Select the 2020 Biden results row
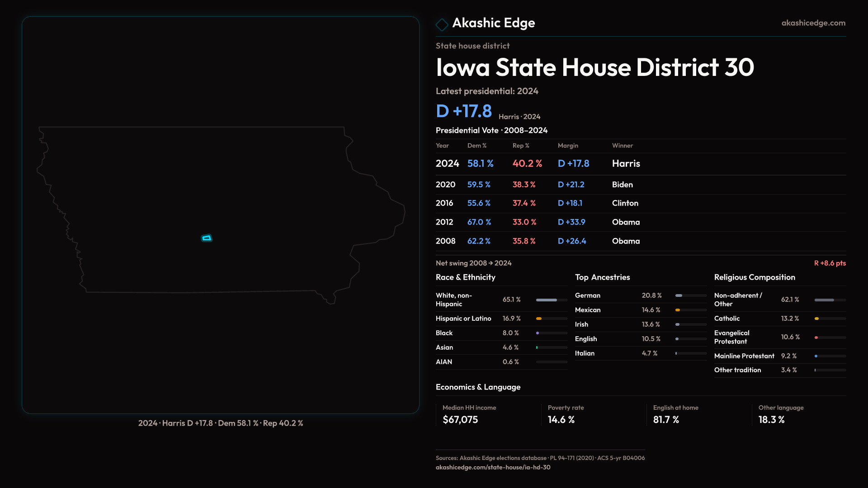 point(538,185)
